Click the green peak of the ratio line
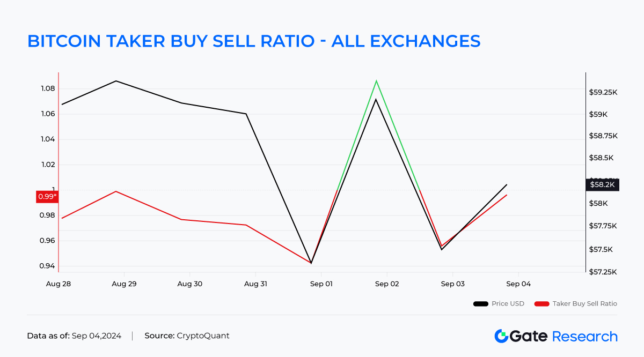The image size is (644, 357). [377, 81]
